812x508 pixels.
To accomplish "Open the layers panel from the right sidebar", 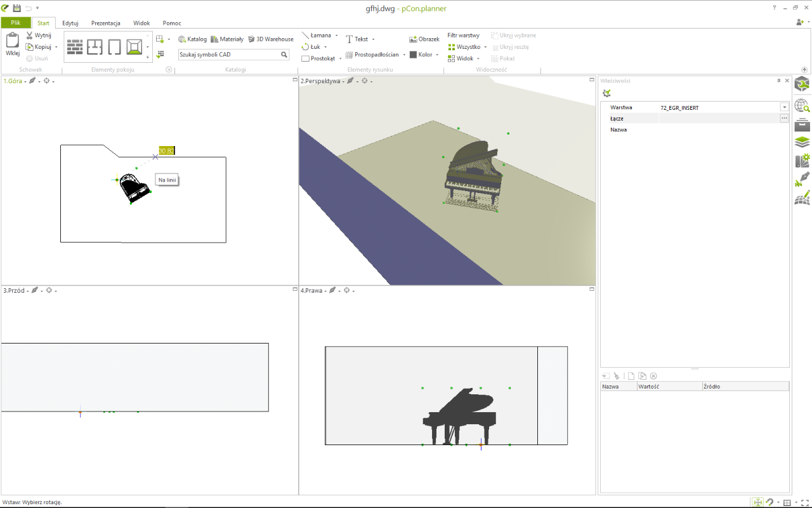I will coord(802,142).
